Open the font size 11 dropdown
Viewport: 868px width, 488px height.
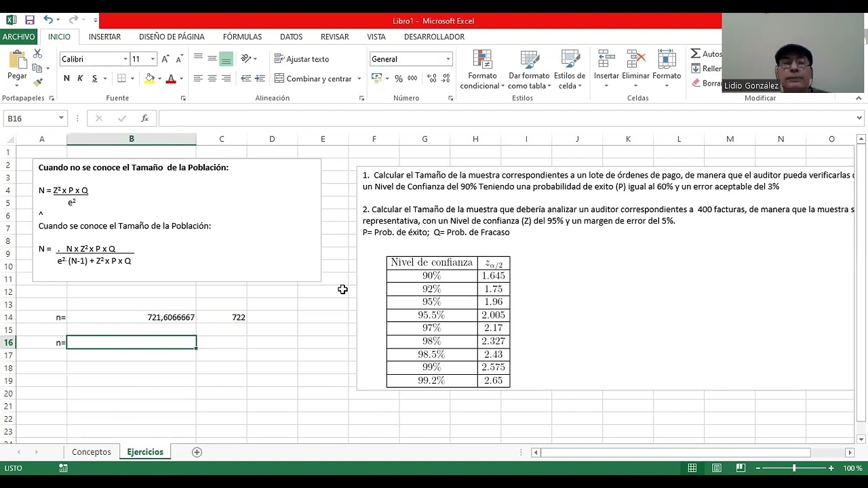tap(153, 59)
